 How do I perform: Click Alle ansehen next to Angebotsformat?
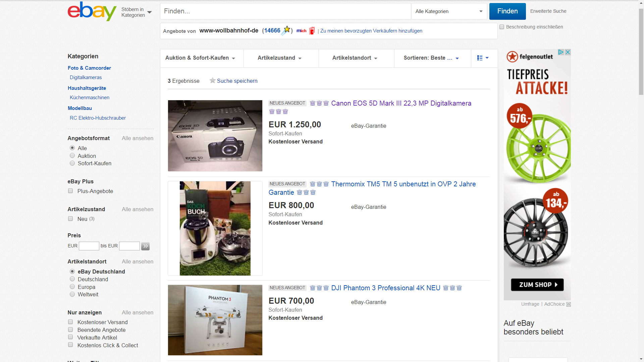[138, 138]
